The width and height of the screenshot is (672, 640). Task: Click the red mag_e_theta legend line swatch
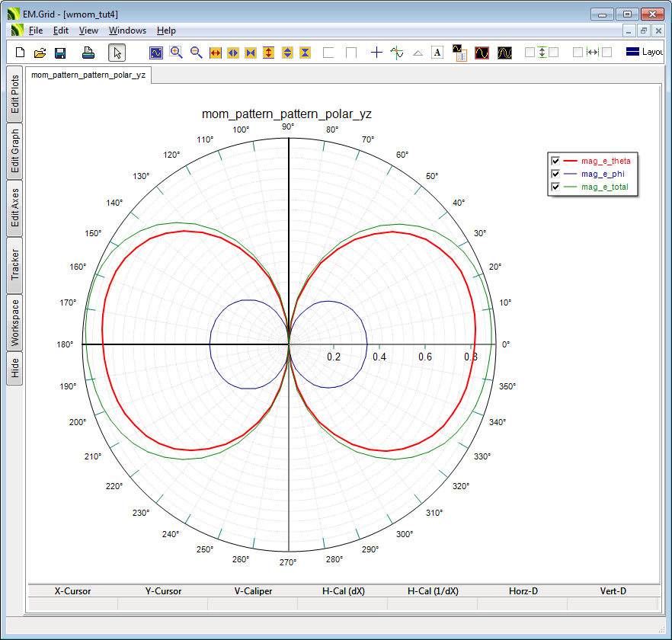(570, 161)
